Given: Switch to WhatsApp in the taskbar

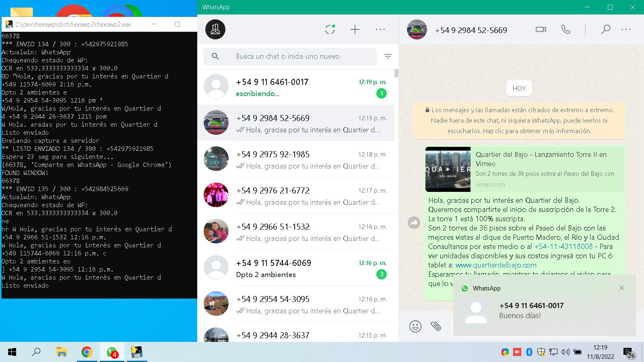Looking at the screenshot, I should (112, 352).
